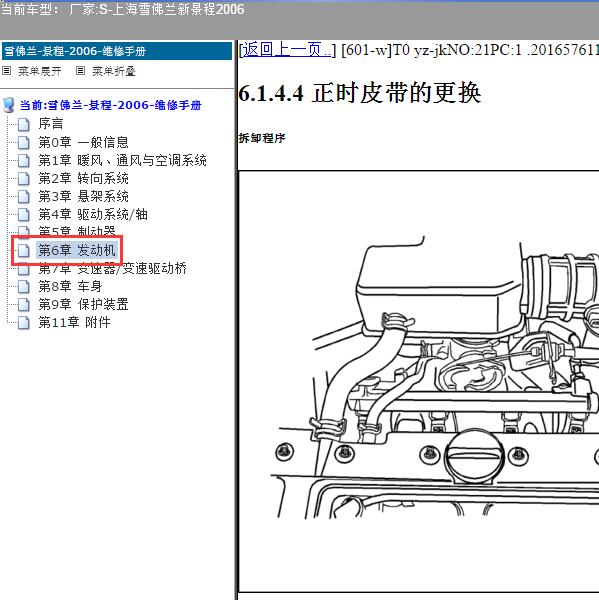Click page icon beside 第8章 车身
Viewport: 599px width, 600px height.
pos(24,287)
